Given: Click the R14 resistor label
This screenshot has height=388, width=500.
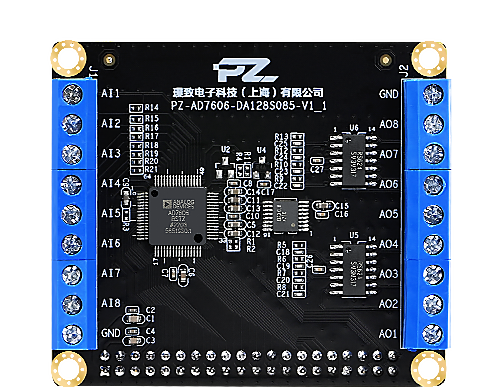Looking at the screenshot, I should coord(152,108).
